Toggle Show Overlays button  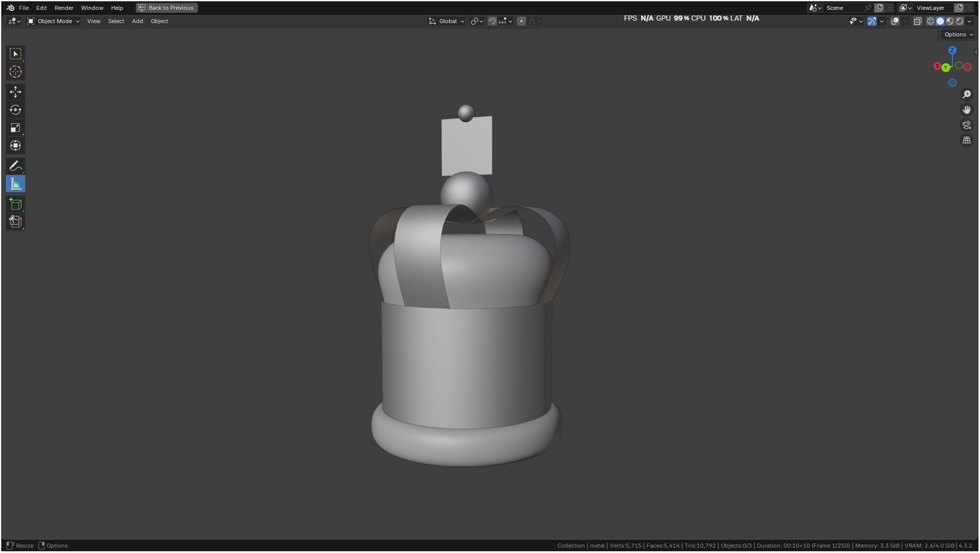895,21
